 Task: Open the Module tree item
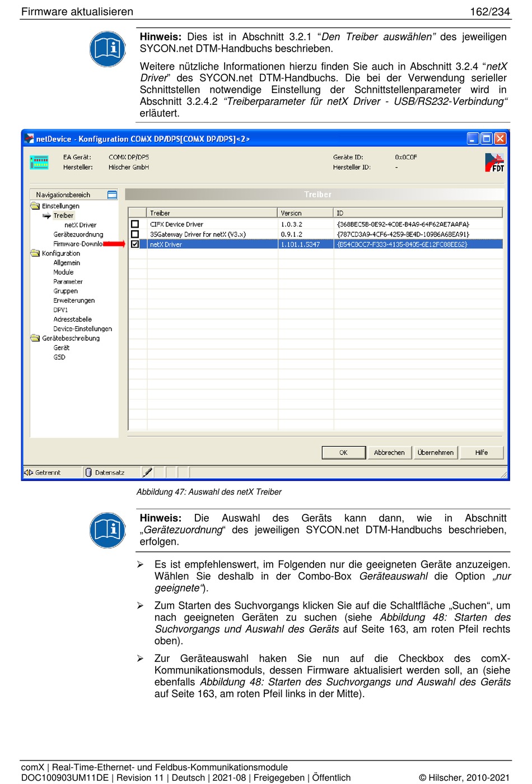[x=63, y=272]
